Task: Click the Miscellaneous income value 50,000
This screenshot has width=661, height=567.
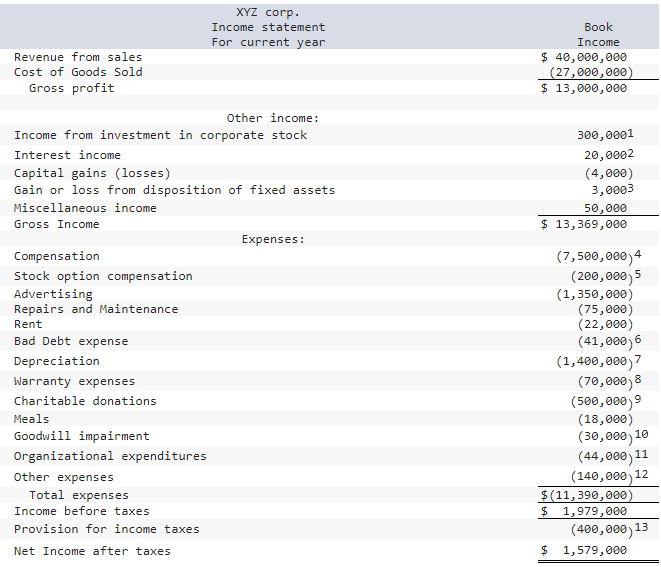Action: 605,208
